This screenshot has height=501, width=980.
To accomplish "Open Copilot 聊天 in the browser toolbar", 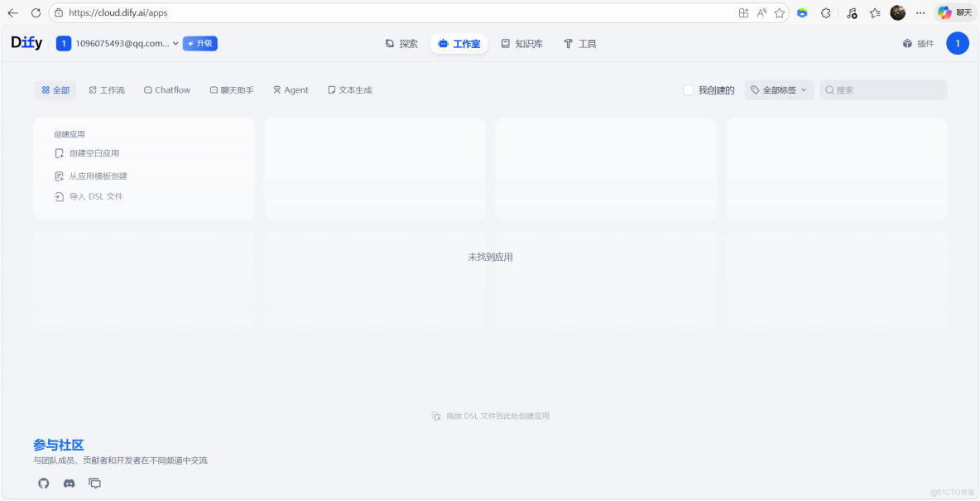I will (954, 12).
